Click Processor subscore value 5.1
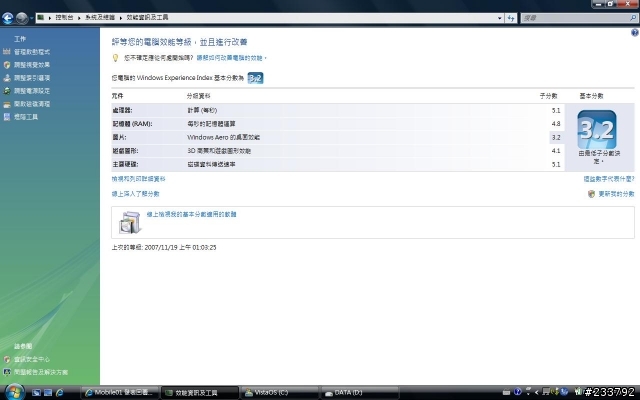This screenshot has width=640, height=400. click(556, 110)
